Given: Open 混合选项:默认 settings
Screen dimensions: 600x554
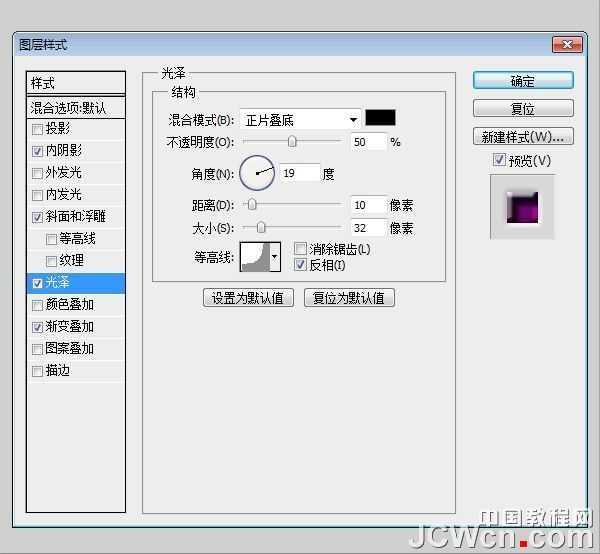Looking at the screenshot, I should coord(76,107).
